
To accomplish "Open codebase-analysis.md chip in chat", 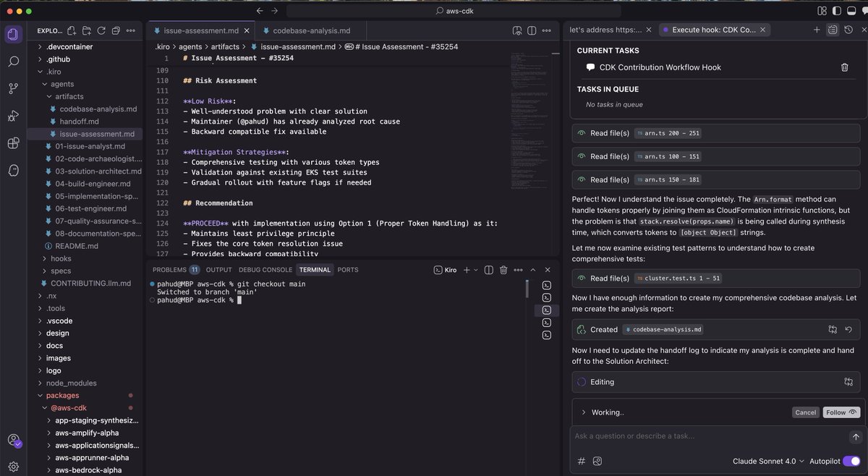I will [663, 329].
